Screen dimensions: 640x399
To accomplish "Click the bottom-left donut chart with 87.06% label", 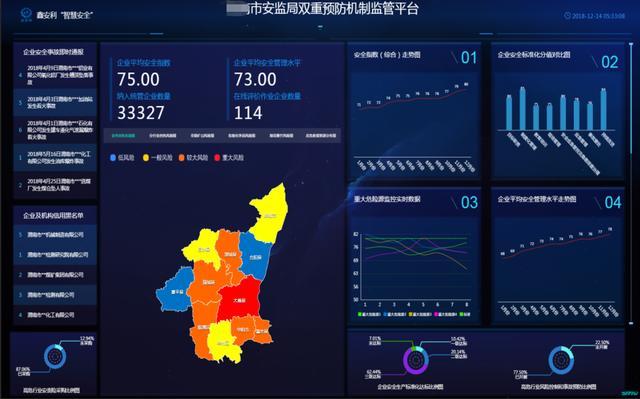I will pos(55,357).
